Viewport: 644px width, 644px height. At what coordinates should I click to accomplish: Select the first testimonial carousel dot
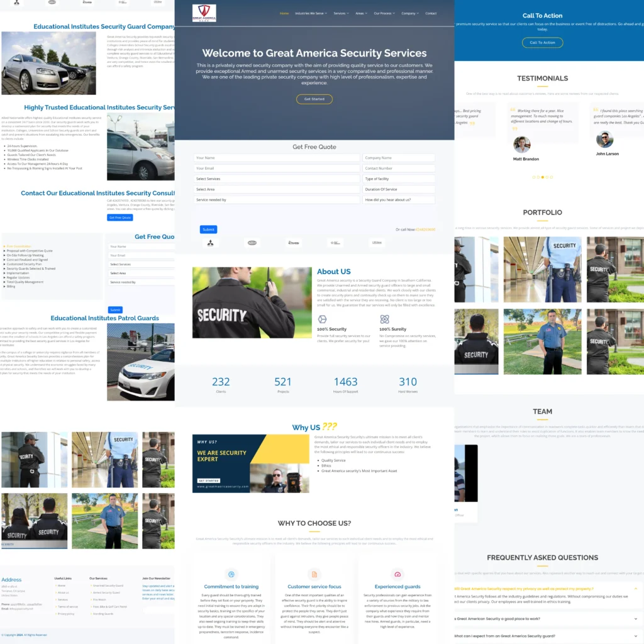(x=534, y=177)
